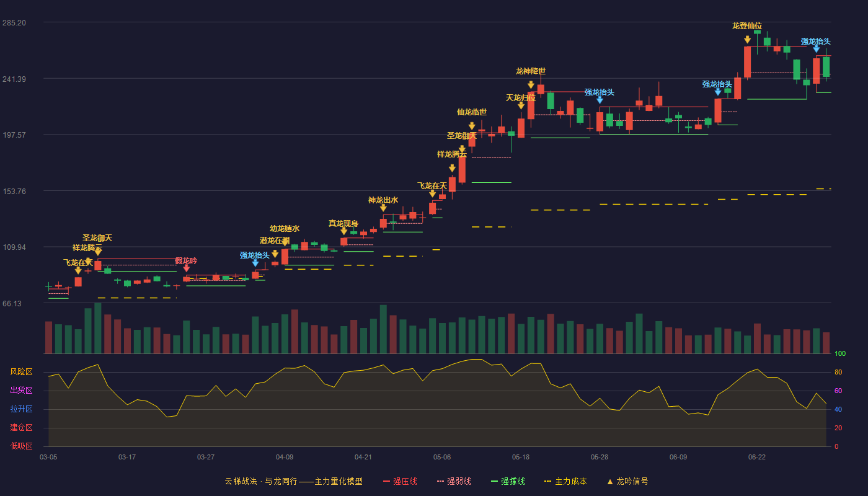Viewport: 868px width, 496px height.
Task: Click the 20 value on indicator axis
Action: tap(838, 428)
